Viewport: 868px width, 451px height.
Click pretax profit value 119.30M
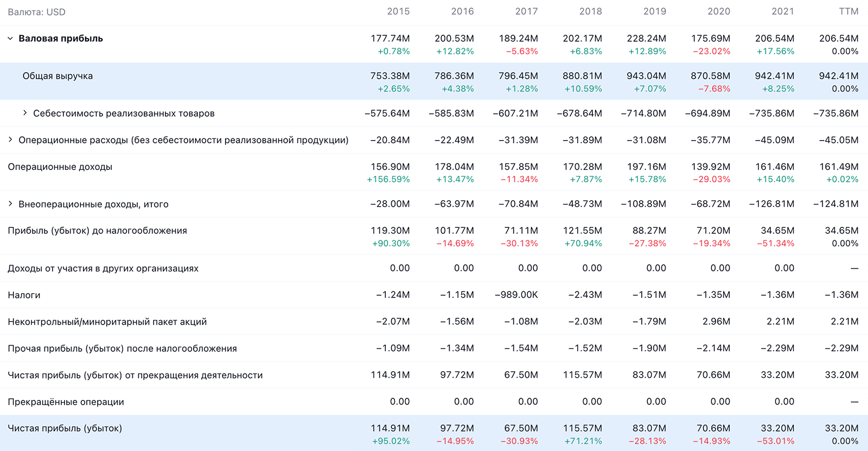coord(390,231)
